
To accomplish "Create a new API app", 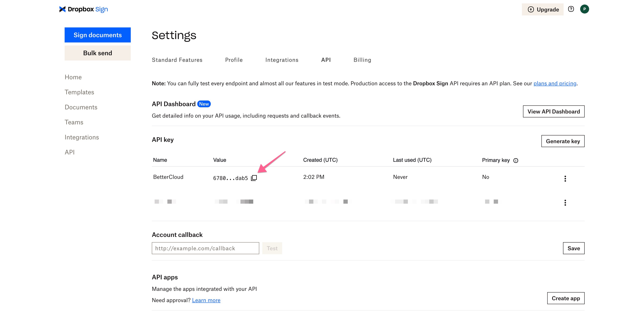I will point(566,298).
